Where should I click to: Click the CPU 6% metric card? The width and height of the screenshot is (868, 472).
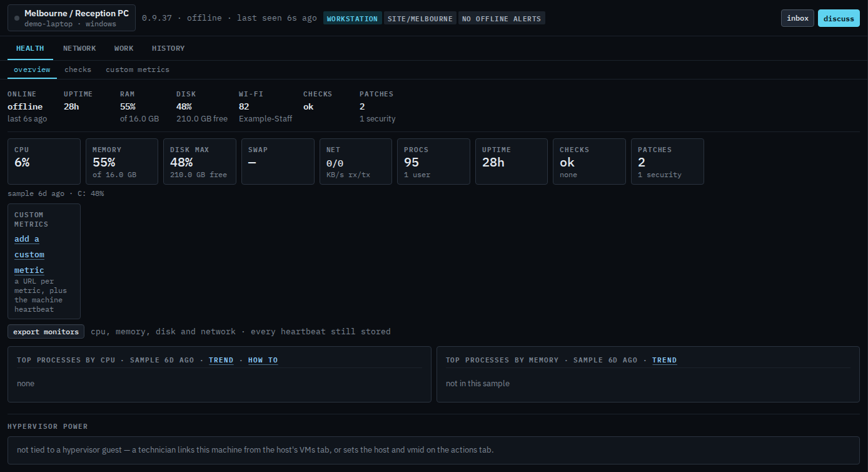[x=44, y=162]
